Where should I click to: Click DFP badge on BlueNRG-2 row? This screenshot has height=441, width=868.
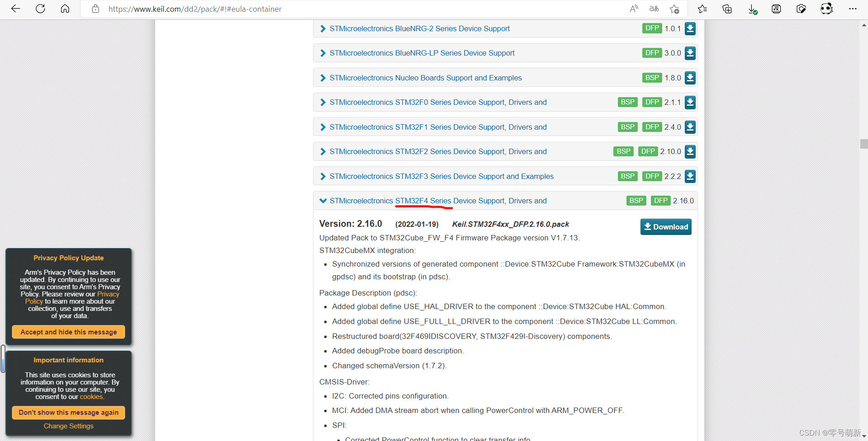652,28
